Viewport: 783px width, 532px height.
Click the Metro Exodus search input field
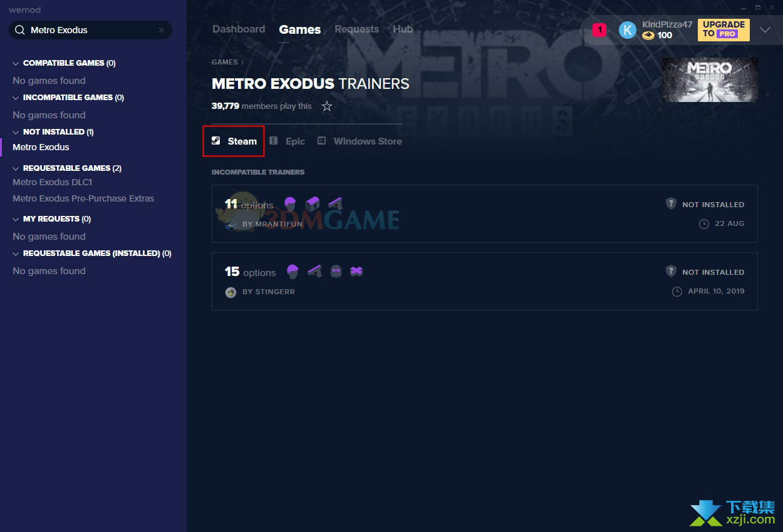pyautogui.click(x=90, y=30)
